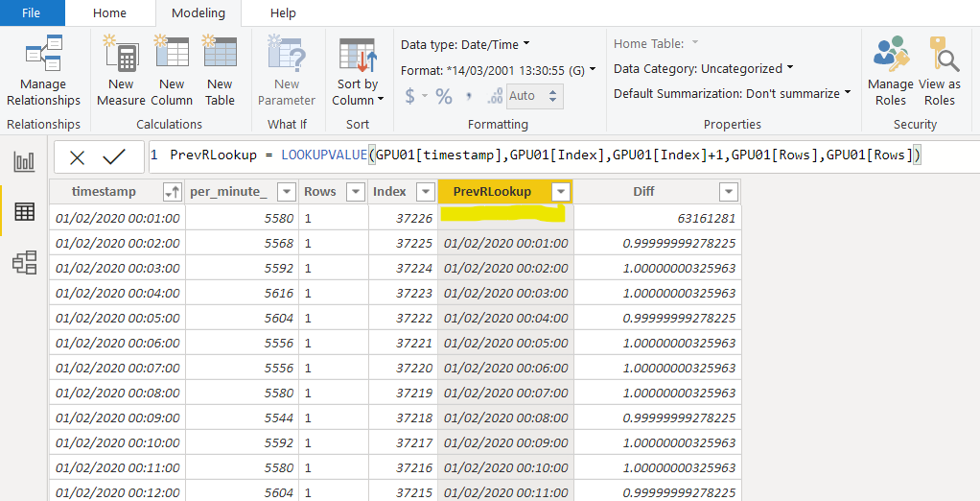This screenshot has height=501, width=980.
Task: Switch to Report view in sidebar
Action: pyautogui.click(x=24, y=162)
